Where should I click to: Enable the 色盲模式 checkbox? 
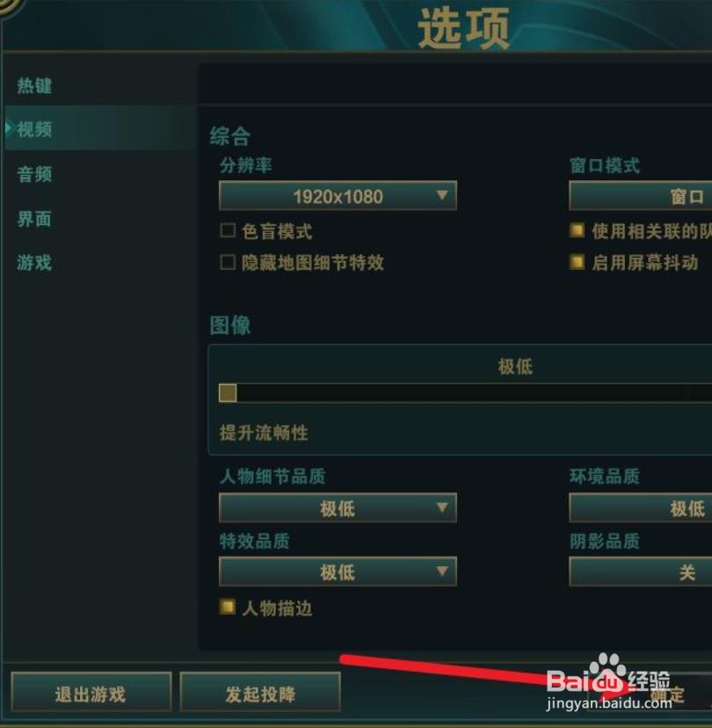click(228, 230)
